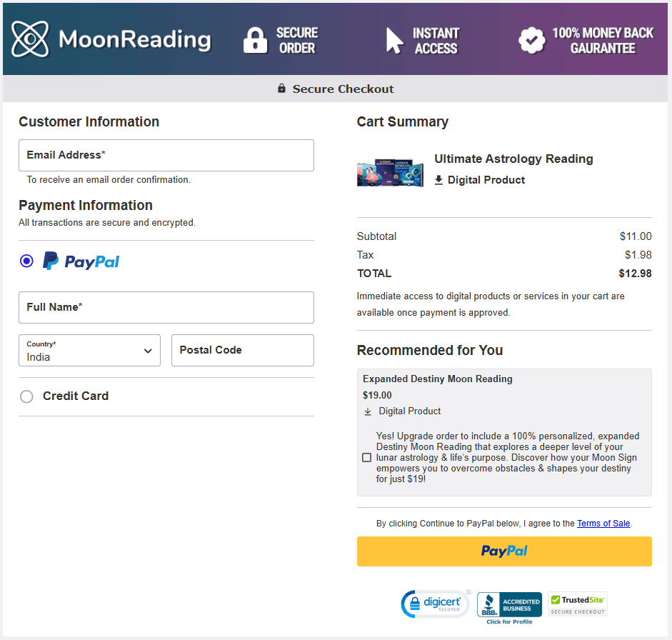Click the small lock beside Secure Checkout
672x640 pixels.
pos(281,89)
